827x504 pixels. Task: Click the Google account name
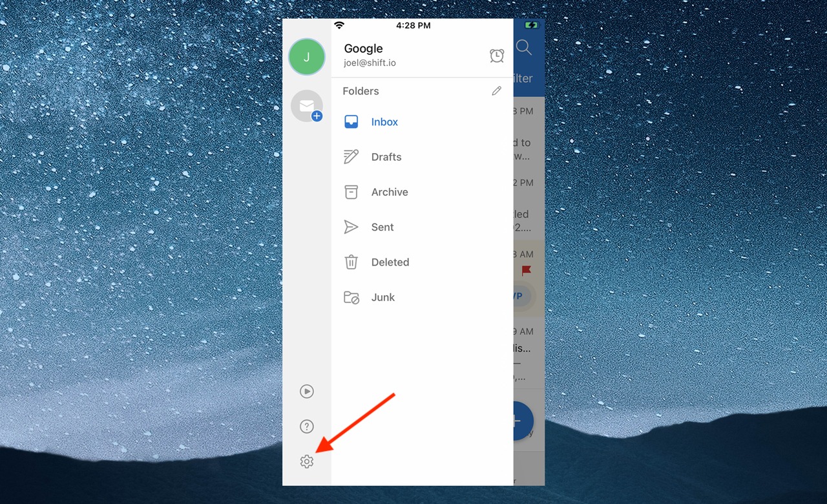tap(363, 48)
